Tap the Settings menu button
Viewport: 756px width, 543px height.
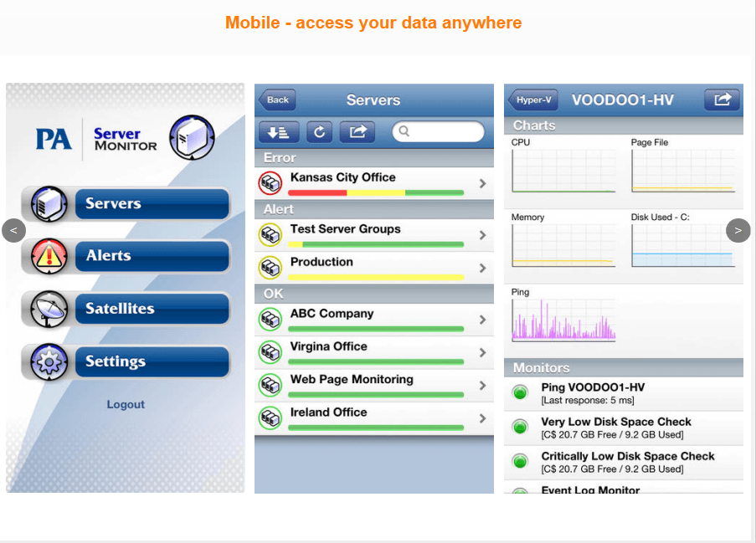pos(152,361)
